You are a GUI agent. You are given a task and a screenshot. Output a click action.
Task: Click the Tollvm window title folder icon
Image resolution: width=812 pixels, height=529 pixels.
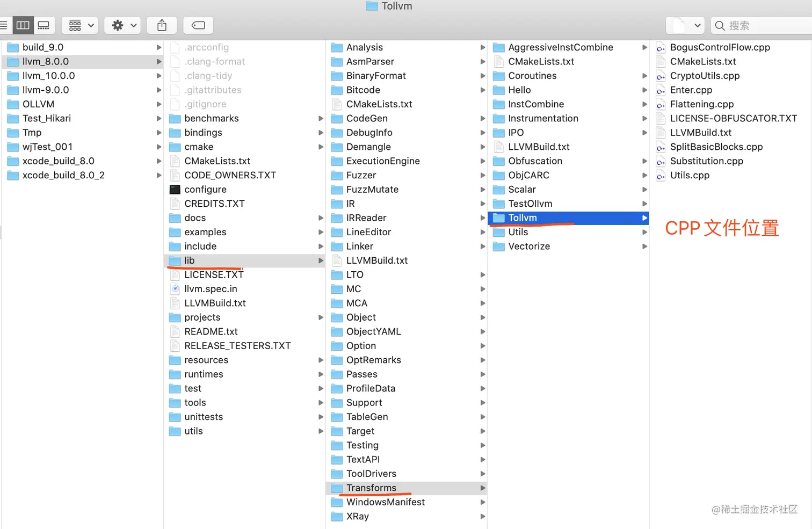(x=372, y=6)
